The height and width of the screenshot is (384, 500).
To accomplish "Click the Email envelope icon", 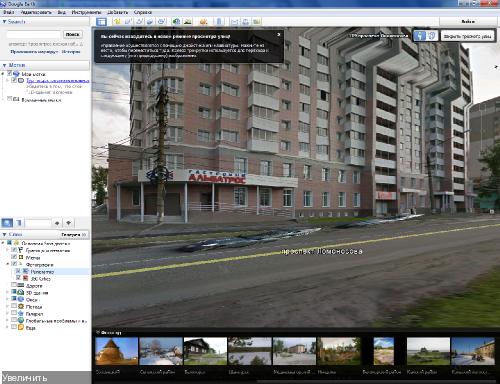I will 235,22.
